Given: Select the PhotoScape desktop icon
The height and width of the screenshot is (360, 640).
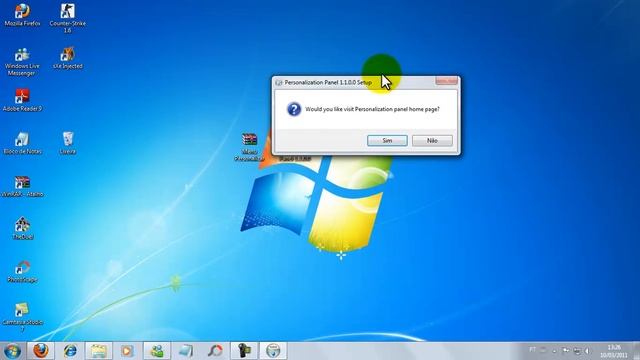Looking at the screenshot, I should pos(22,271).
